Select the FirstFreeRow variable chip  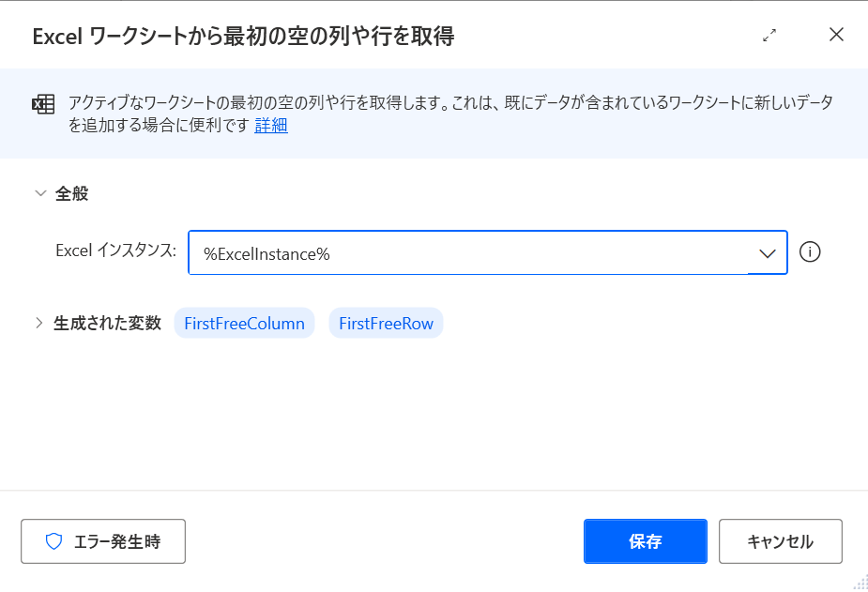pos(386,323)
